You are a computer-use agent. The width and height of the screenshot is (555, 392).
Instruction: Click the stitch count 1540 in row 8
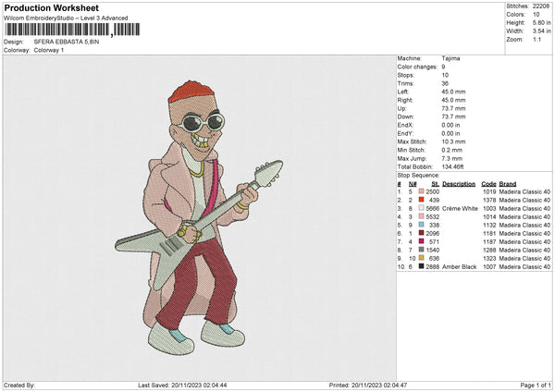433,250
